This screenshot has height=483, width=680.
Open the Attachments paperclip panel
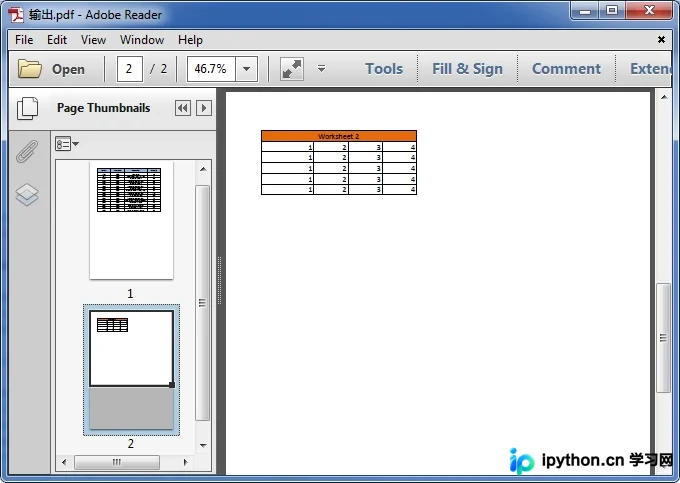click(x=27, y=151)
